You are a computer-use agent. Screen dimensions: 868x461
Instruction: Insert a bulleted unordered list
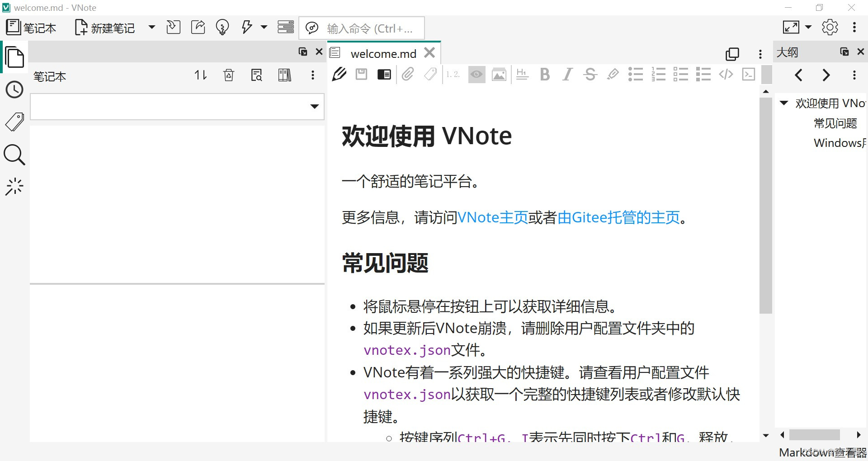[x=636, y=74]
